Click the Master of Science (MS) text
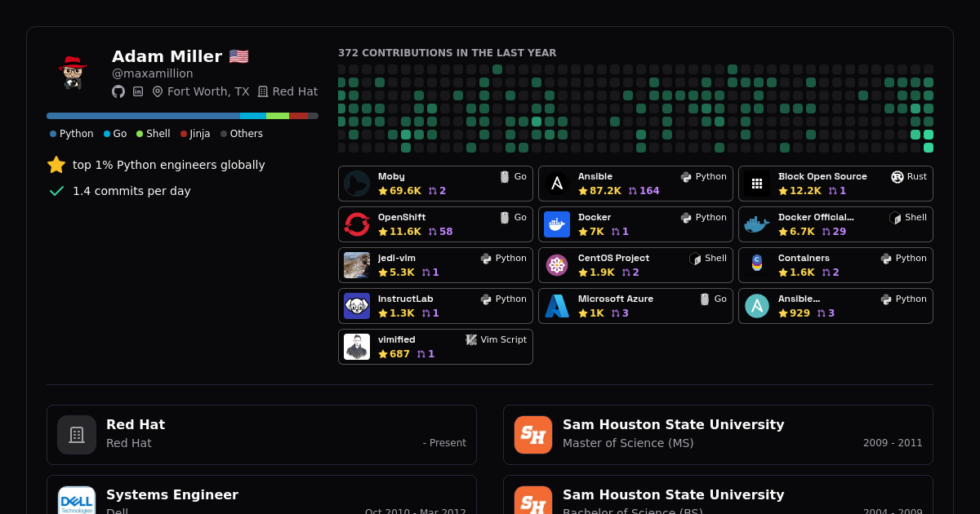Screen dimensions: 980x514 coord(628,443)
